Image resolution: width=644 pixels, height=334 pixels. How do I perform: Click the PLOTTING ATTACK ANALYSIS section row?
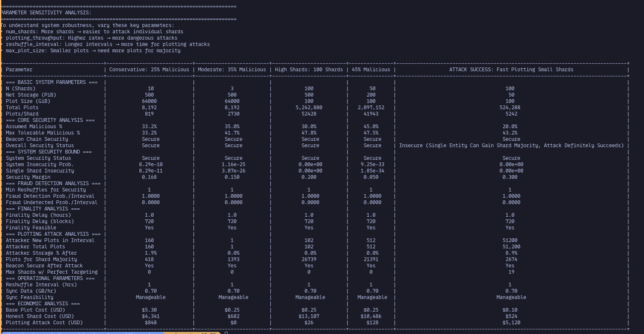click(53, 234)
